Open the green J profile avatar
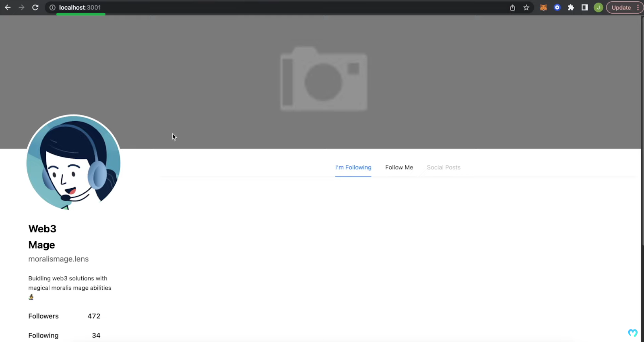 (x=598, y=7)
